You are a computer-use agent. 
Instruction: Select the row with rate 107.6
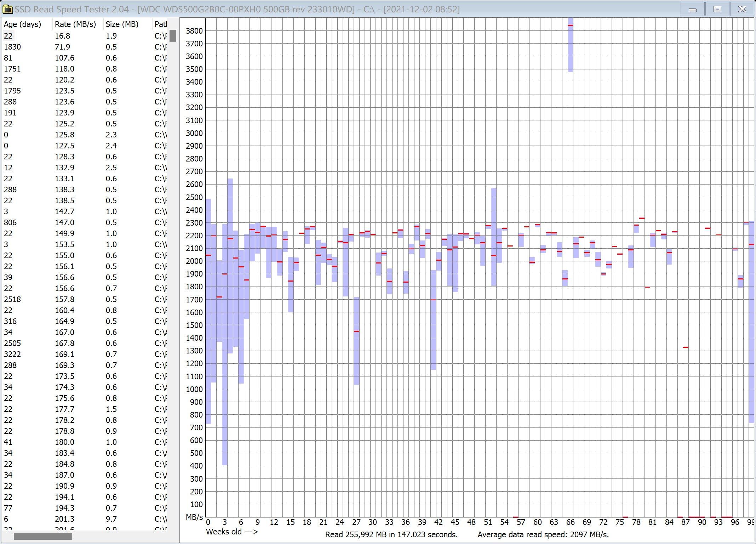click(85, 58)
